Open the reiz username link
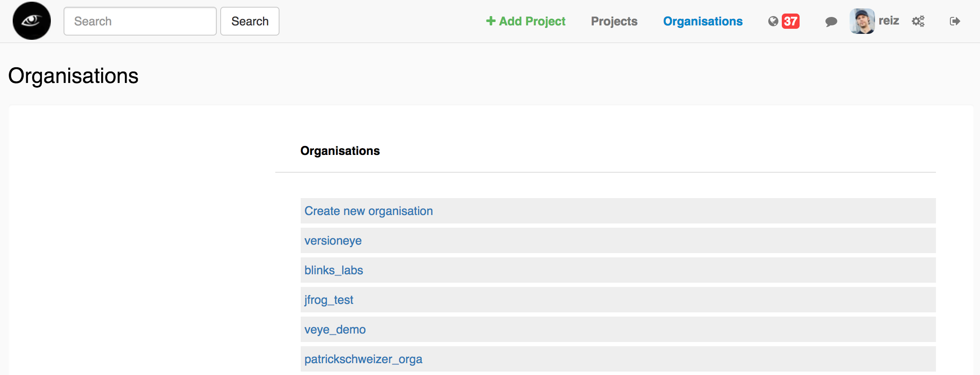Viewport: 980px width, 375px height. (889, 21)
